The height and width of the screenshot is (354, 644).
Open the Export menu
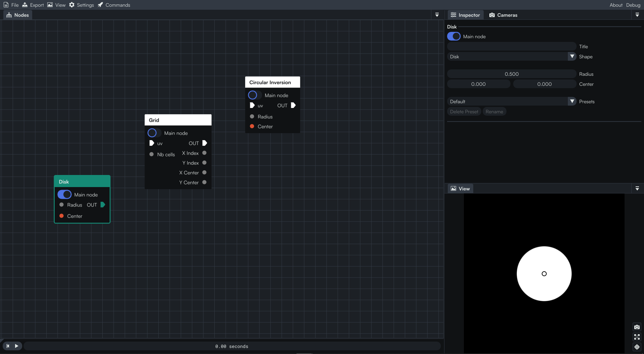(x=33, y=5)
